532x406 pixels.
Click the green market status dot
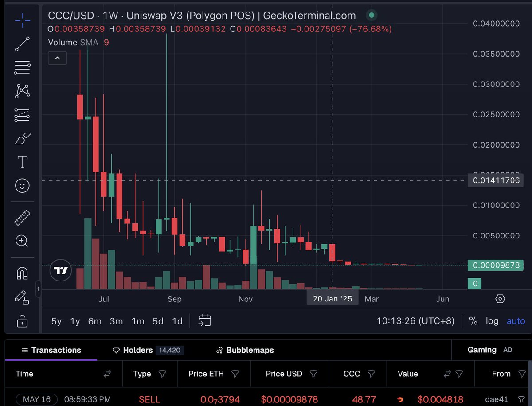[x=372, y=16]
